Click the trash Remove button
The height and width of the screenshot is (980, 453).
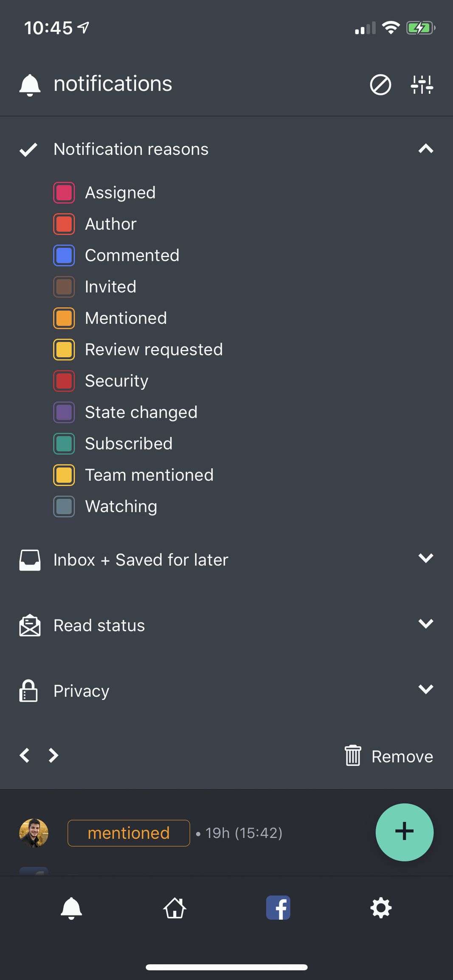pos(388,756)
